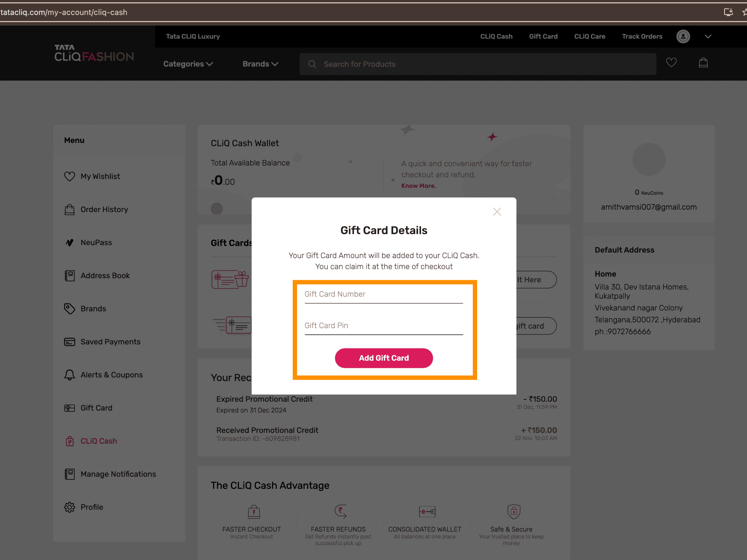The image size is (747, 560).
Task: Click the Know More link
Action: click(418, 186)
